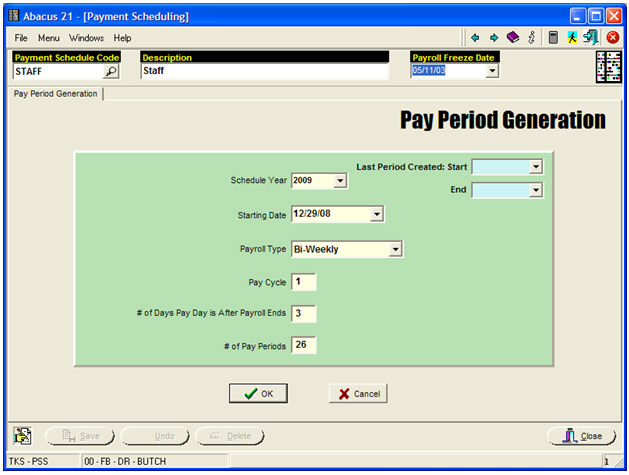Open the purple help book icon
This screenshot has width=629, height=475.
[512, 37]
